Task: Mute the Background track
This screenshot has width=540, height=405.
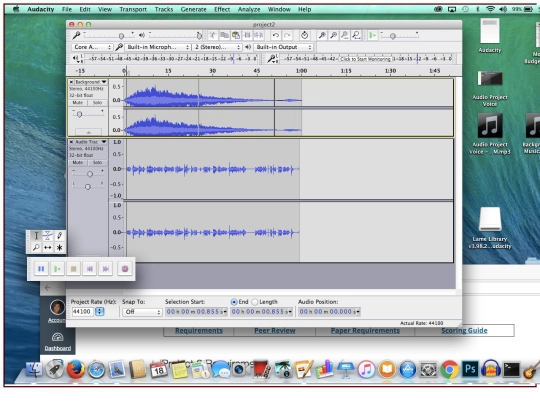Action: click(77, 103)
